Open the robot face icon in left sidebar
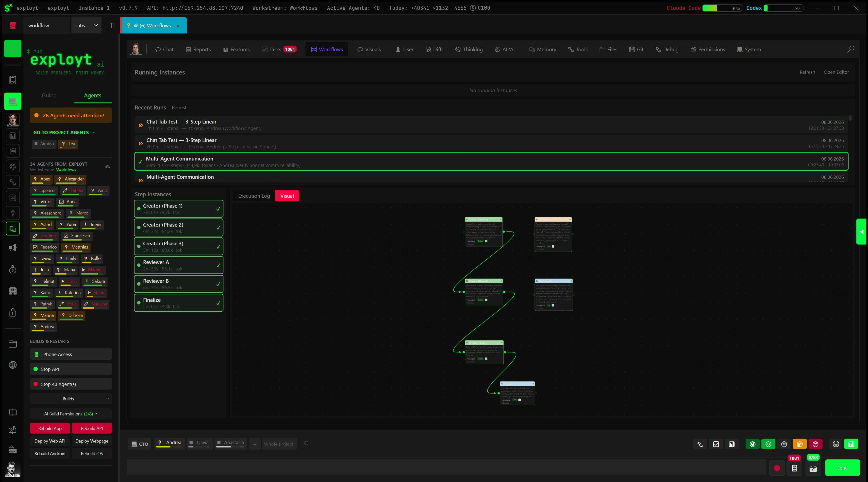This screenshot has width=868, height=482. (13, 151)
